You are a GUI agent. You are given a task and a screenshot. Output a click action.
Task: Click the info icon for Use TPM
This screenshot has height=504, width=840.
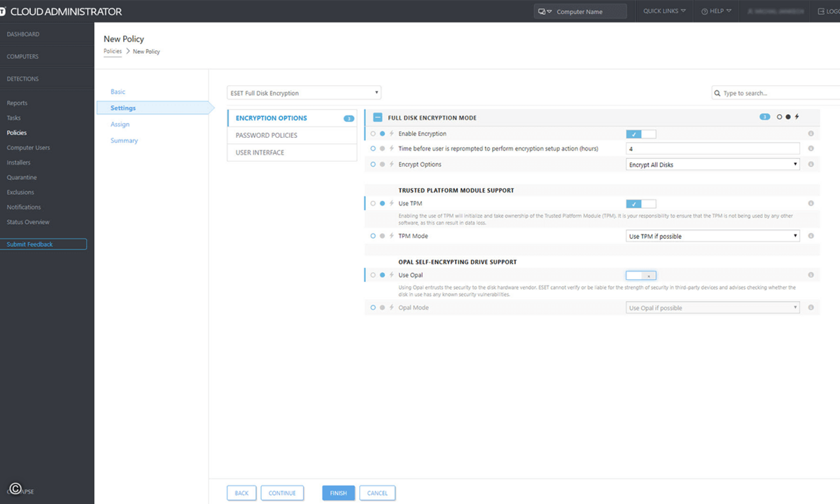(811, 204)
